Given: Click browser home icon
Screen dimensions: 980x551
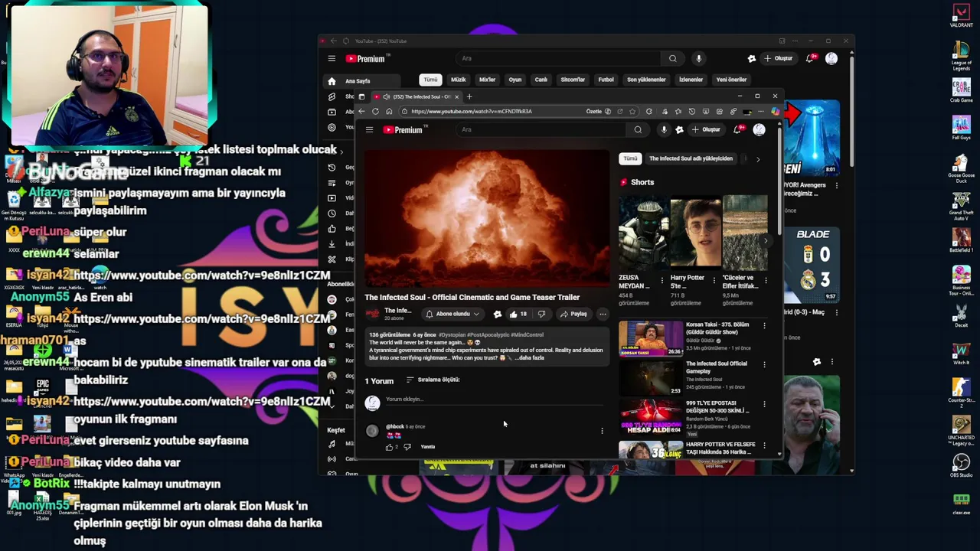Looking at the screenshot, I should [389, 112].
